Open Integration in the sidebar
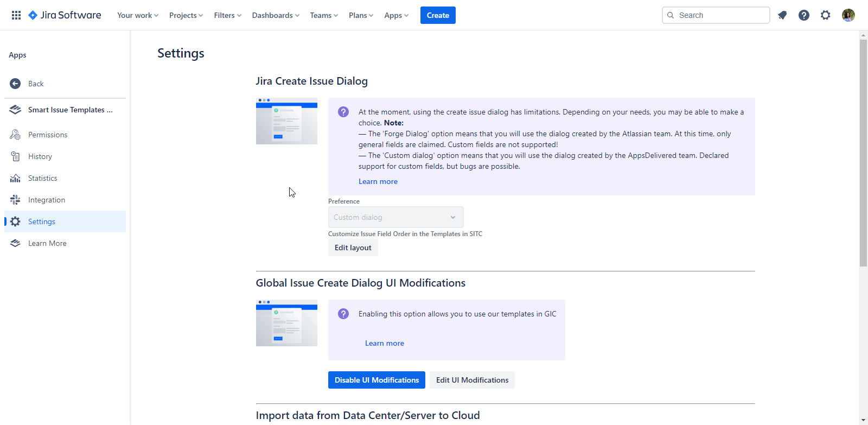The height and width of the screenshot is (425, 868). 47,200
